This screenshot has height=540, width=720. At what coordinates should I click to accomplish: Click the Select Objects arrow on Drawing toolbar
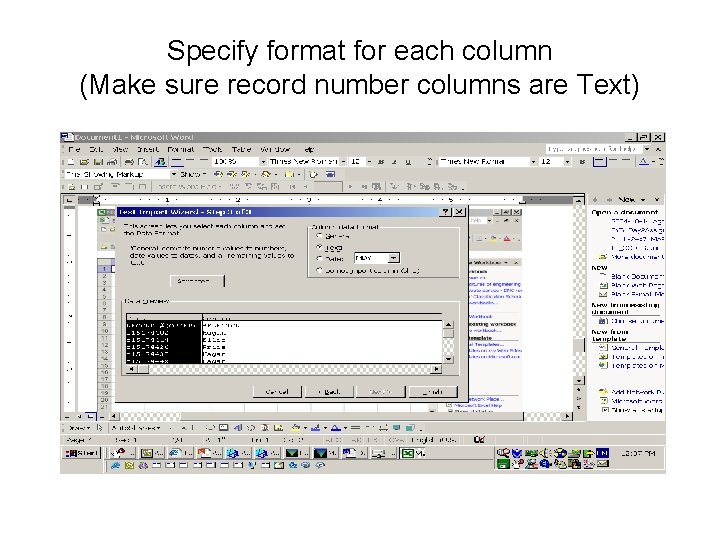[99, 428]
